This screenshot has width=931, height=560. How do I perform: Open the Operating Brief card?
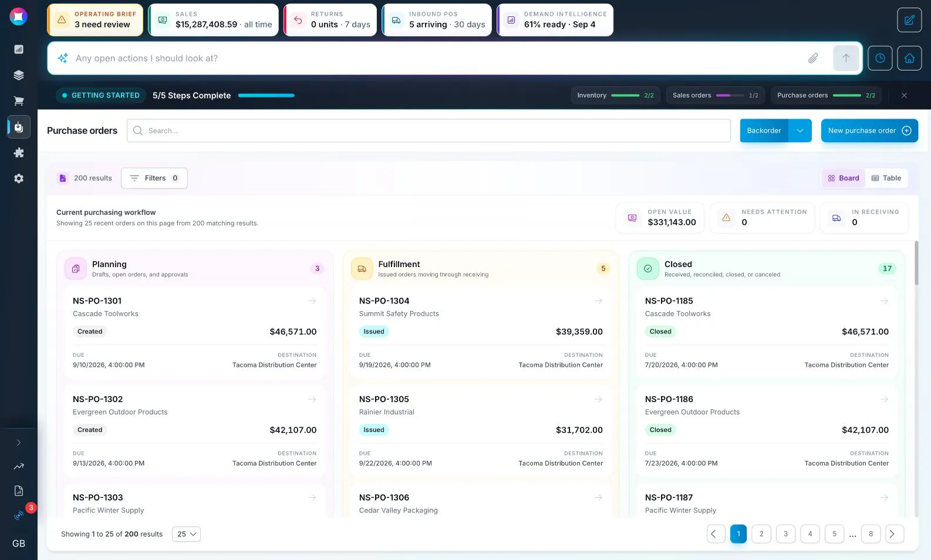click(x=95, y=20)
